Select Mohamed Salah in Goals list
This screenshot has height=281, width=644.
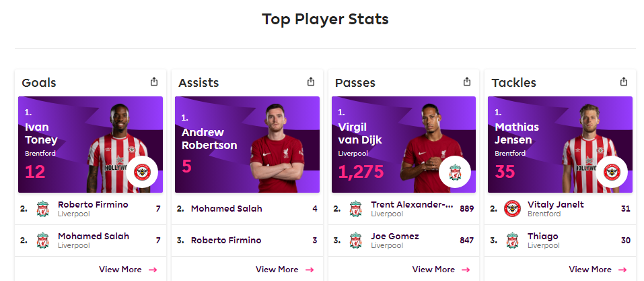tap(90, 241)
